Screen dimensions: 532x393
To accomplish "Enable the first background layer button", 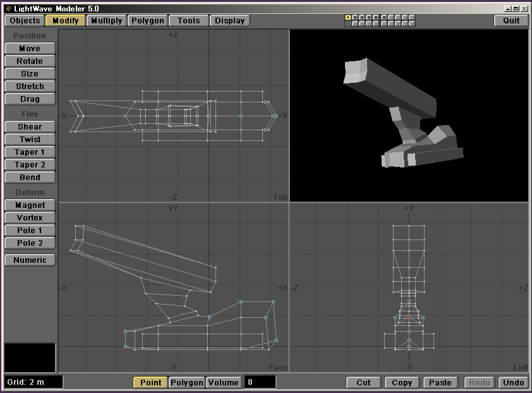I will (348, 24).
